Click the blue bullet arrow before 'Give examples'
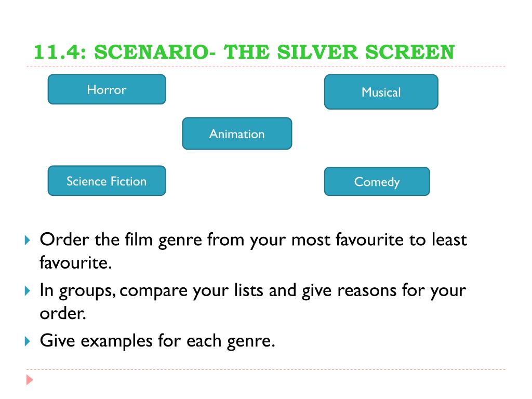Screen dimensions: 532x399 click(28, 341)
